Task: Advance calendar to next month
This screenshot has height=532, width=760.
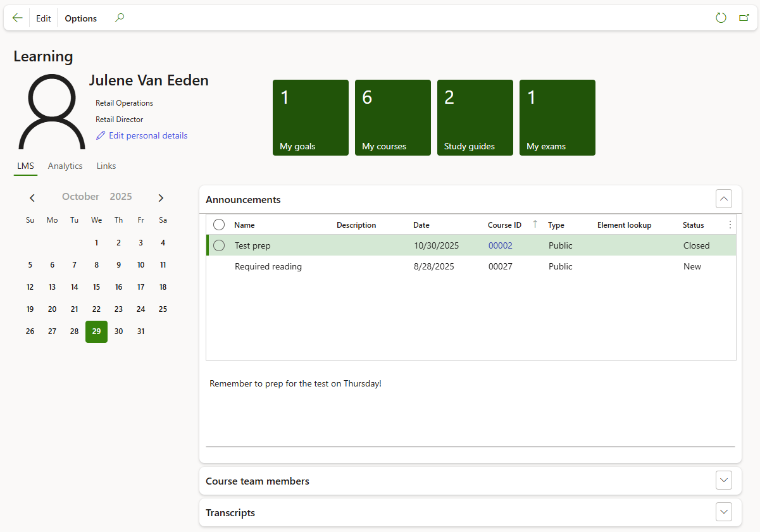Action: coord(161,198)
